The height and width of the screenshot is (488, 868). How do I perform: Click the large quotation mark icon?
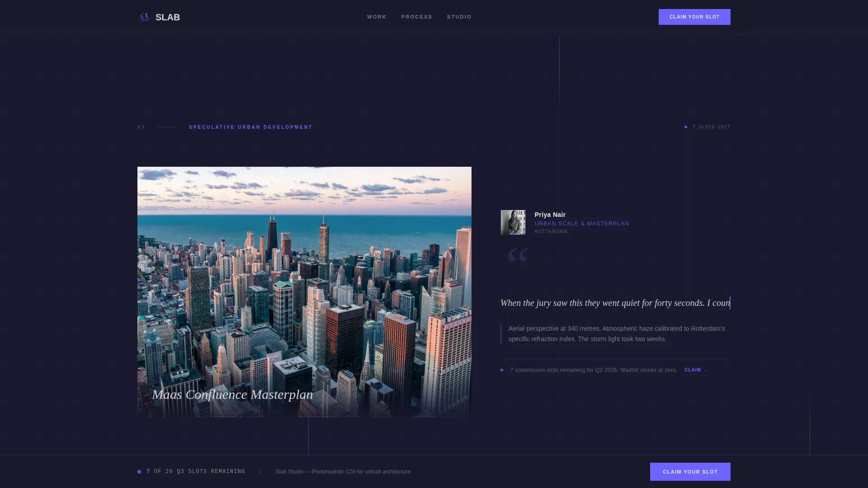[x=518, y=255]
